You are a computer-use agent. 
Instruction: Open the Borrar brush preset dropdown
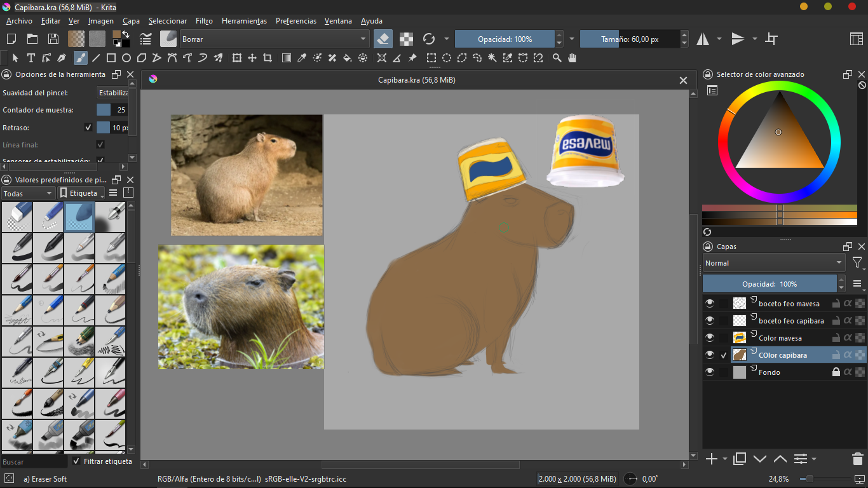(x=275, y=39)
